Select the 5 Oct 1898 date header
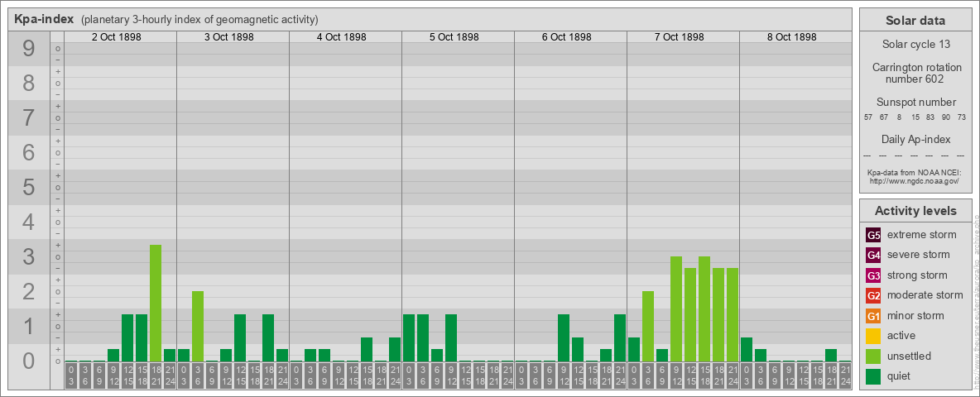980x397 pixels. coord(454,37)
